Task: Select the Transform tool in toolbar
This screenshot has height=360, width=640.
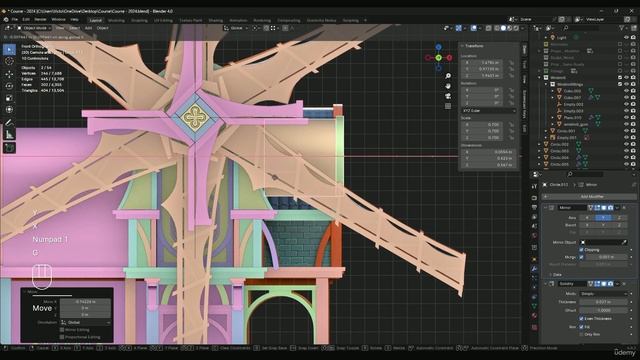Action: (x=9, y=110)
